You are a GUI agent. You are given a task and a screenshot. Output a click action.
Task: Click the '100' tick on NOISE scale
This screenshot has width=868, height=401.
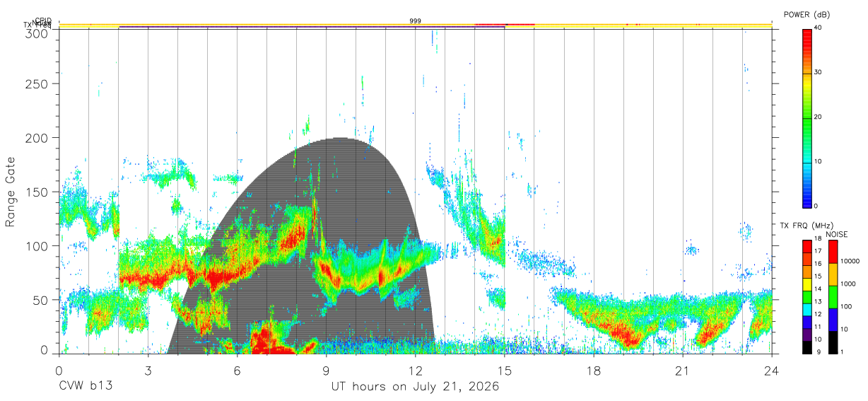coord(847,308)
